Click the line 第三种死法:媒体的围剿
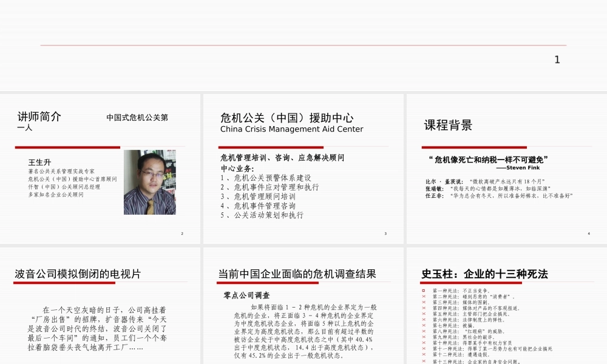607x364 pixels. click(x=461, y=303)
